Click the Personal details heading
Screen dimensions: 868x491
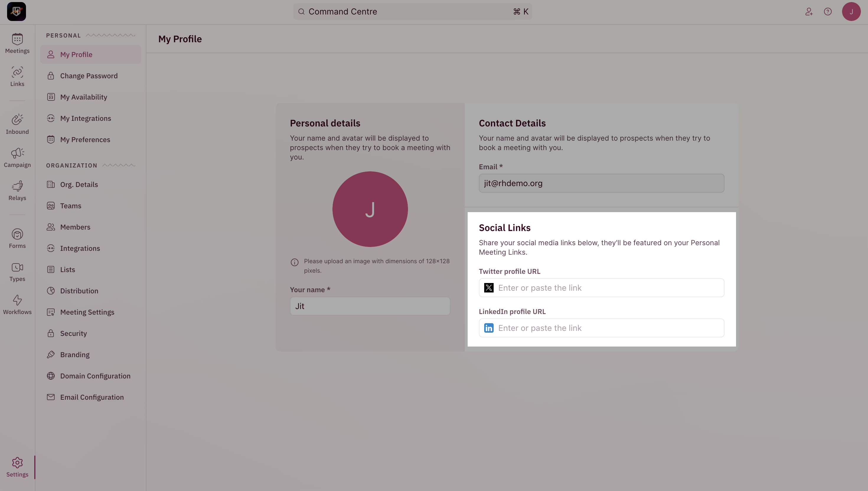point(325,123)
